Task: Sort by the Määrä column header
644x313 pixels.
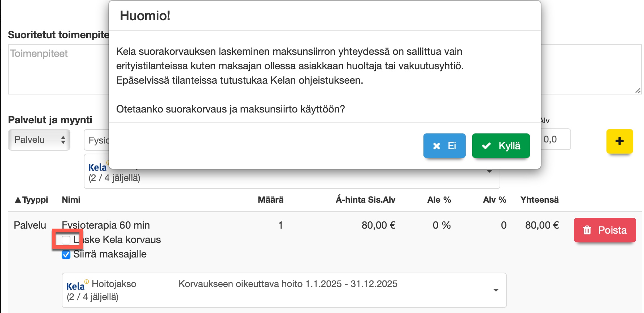Action: pos(270,200)
